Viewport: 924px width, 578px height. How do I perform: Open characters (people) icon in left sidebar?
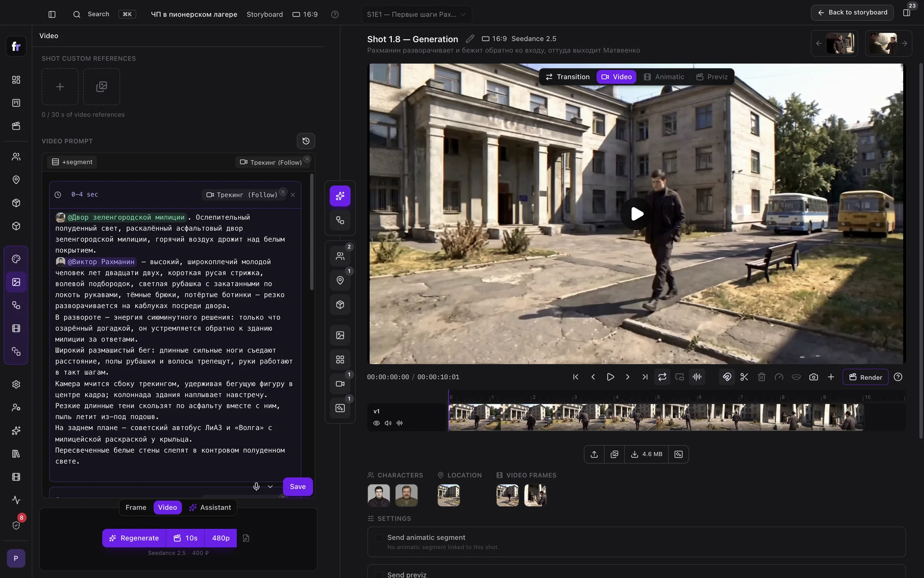pos(16,157)
